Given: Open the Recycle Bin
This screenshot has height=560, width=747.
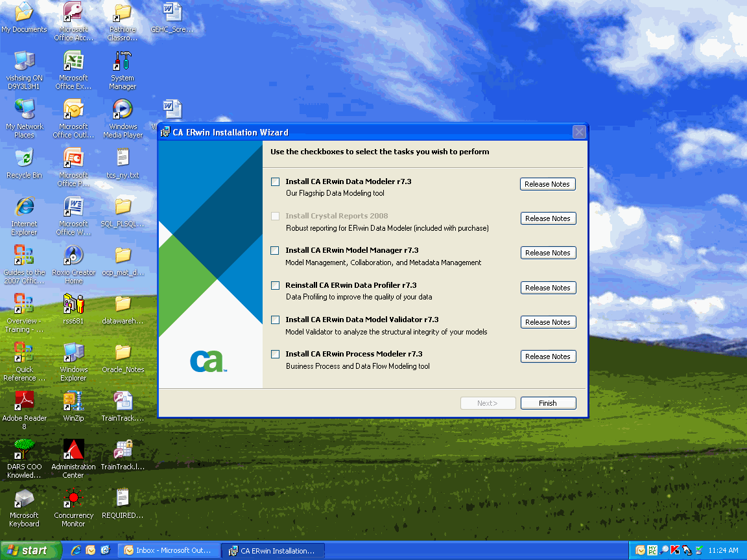Looking at the screenshot, I should 24,163.
